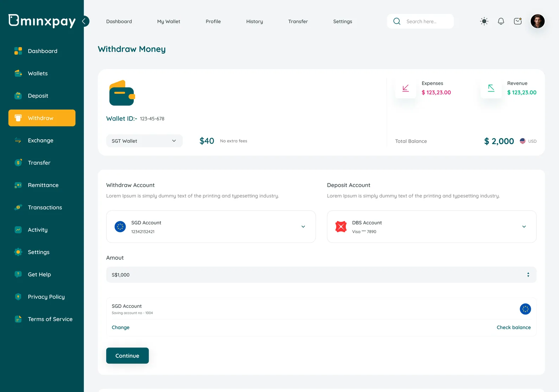The height and width of the screenshot is (392, 559).
Task: Click the sidebar Exchange arrows icon
Action: tap(18, 140)
